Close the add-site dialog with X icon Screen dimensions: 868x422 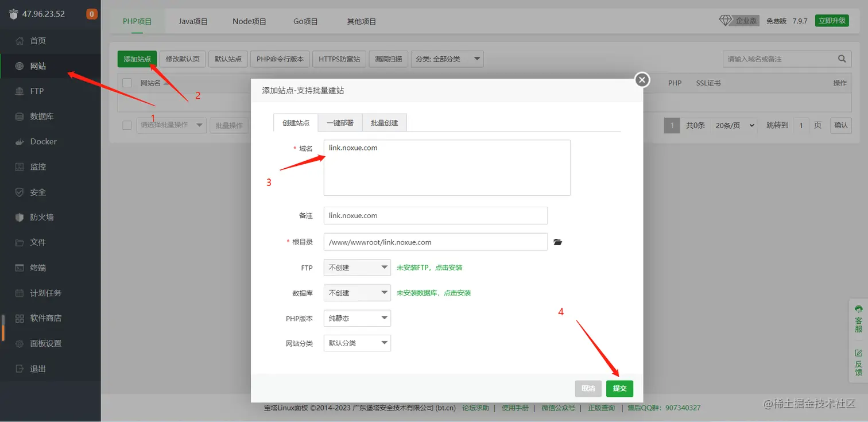pyautogui.click(x=642, y=80)
